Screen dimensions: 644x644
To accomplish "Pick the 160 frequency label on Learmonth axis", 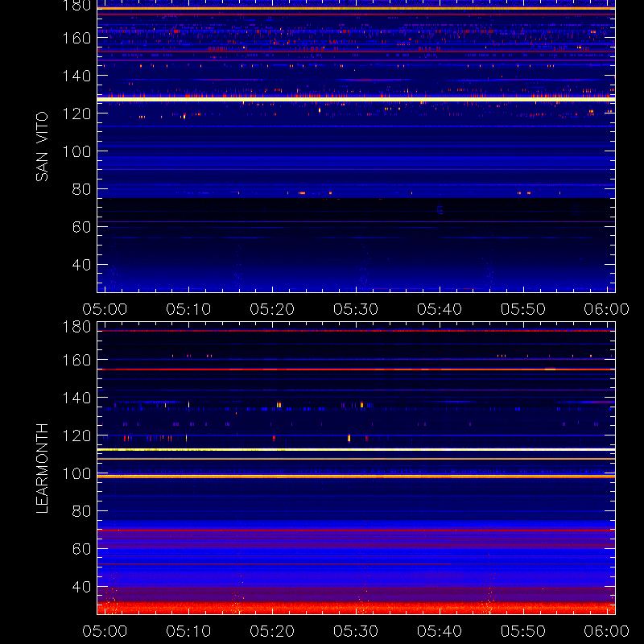I will tap(76, 360).
